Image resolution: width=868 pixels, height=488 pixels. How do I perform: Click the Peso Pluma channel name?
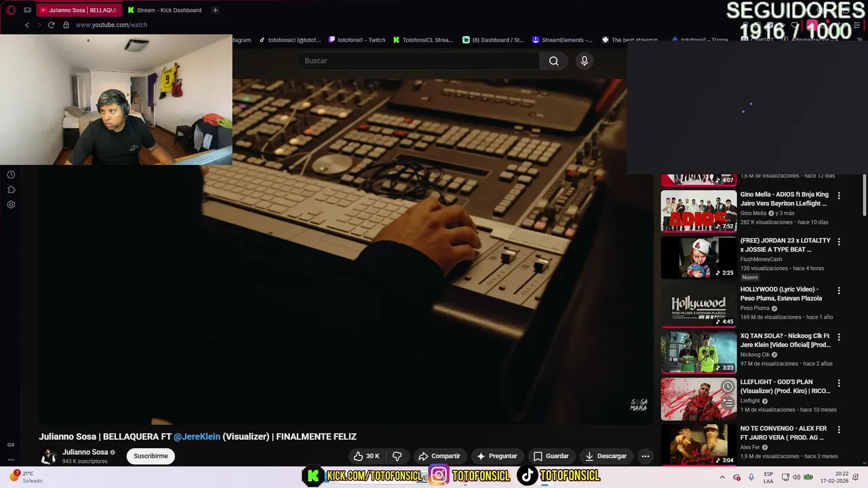pyautogui.click(x=755, y=308)
